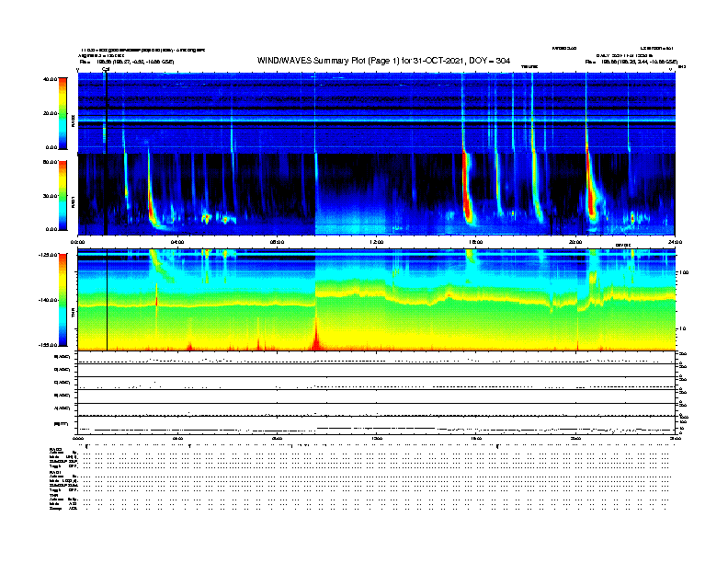Click the 40.00 value on RAD2 scale
Viewport: 728px width, 563px height.
[50, 79]
